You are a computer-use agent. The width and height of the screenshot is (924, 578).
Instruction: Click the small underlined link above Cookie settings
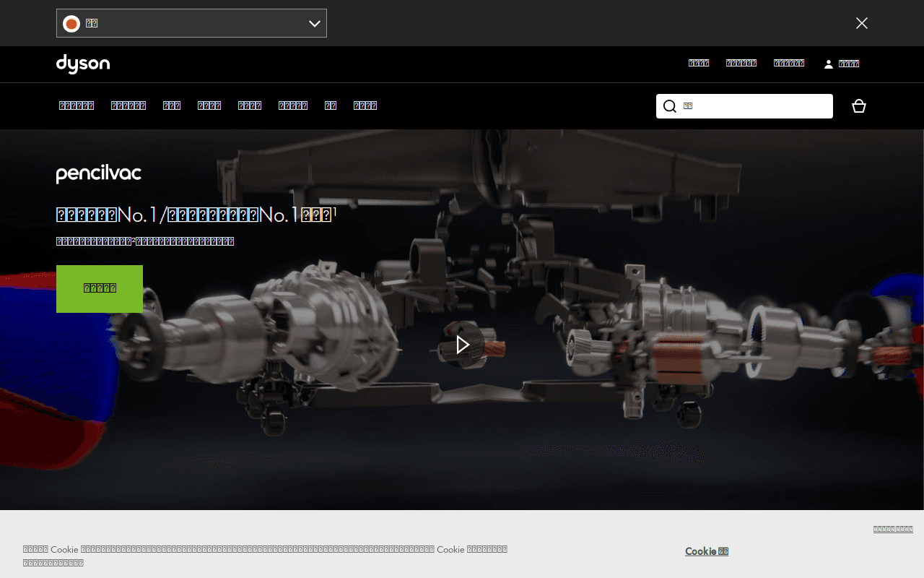pyautogui.click(x=893, y=529)
